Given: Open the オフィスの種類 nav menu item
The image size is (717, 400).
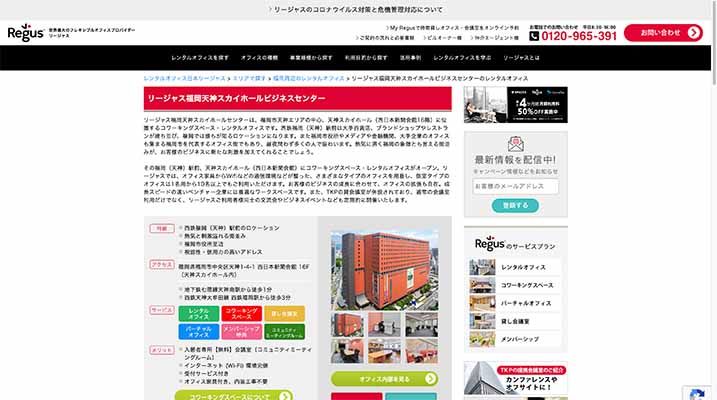Looking at the screenshot, I should tap(259, 58).
